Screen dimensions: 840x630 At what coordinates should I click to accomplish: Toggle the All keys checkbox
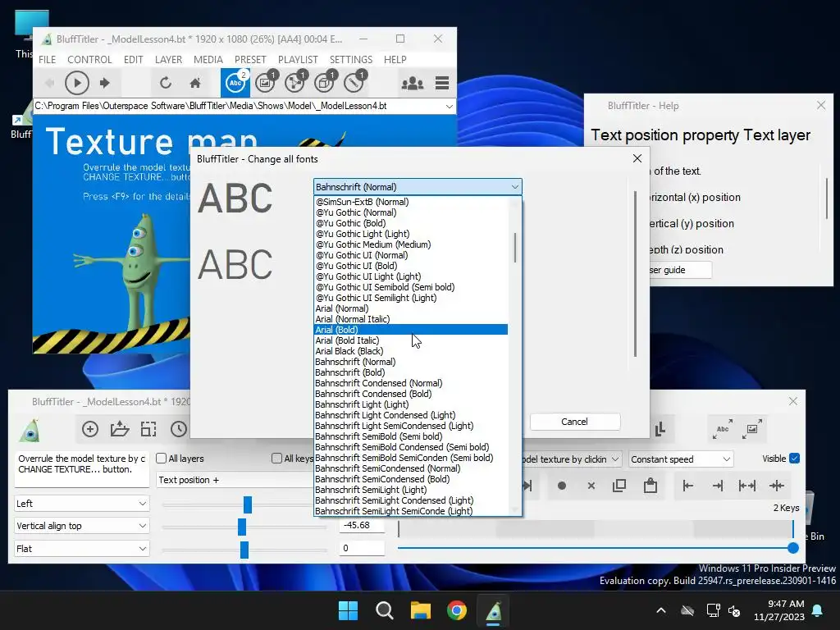pos(276,459)
